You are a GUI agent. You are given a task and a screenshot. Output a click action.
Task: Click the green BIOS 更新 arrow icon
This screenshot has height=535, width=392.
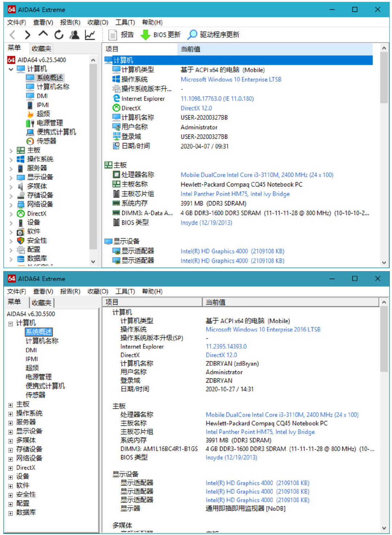pyautogui.click(x=145, y=35)
